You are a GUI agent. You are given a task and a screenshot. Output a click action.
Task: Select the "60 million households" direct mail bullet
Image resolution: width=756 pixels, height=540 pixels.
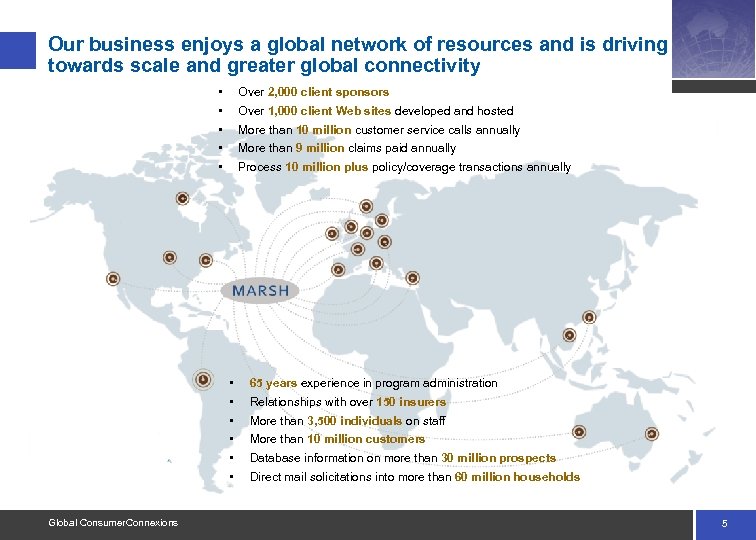pyautogui.click(x=415, y=477)
